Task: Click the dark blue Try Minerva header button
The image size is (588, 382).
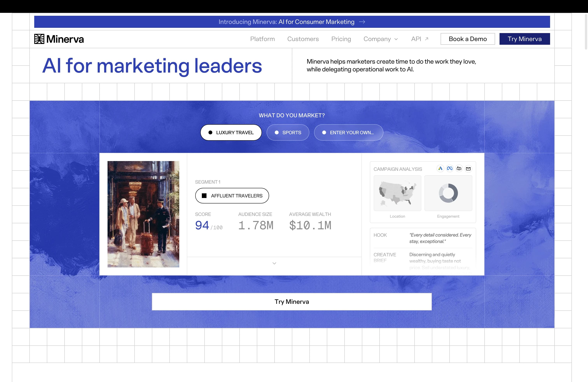Action: pos(524,39)
